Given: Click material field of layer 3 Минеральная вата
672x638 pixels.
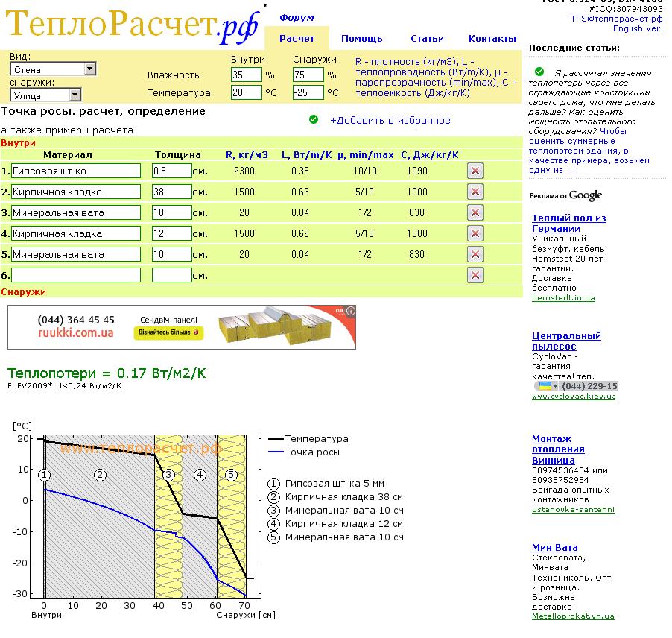Looking at the screenshot, I should tap(76, 212).
